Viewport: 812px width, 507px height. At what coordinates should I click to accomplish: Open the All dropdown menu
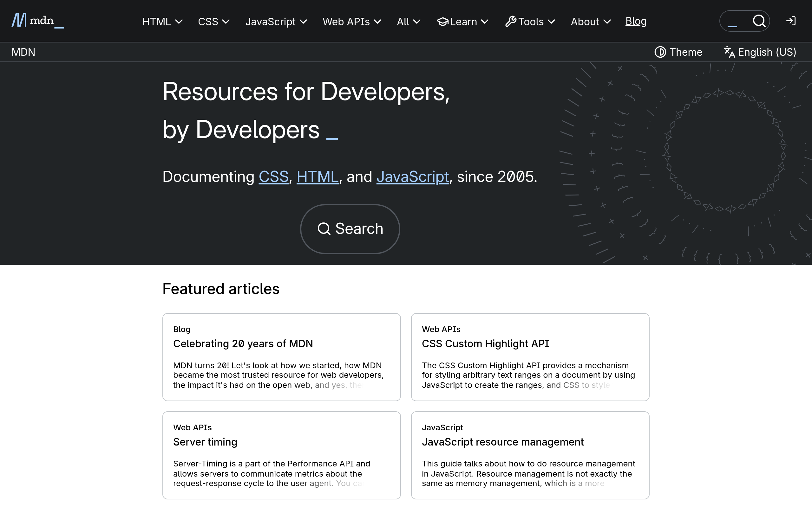click(408, 22)
